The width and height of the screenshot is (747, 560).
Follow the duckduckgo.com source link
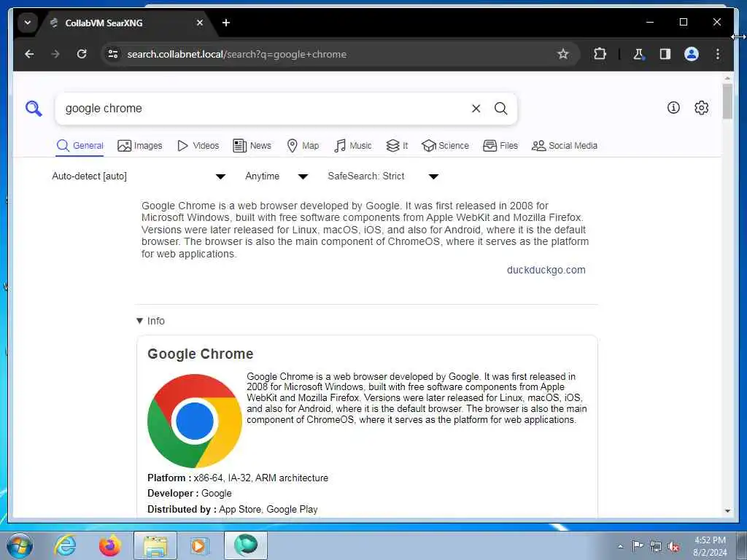pos(546,270)
